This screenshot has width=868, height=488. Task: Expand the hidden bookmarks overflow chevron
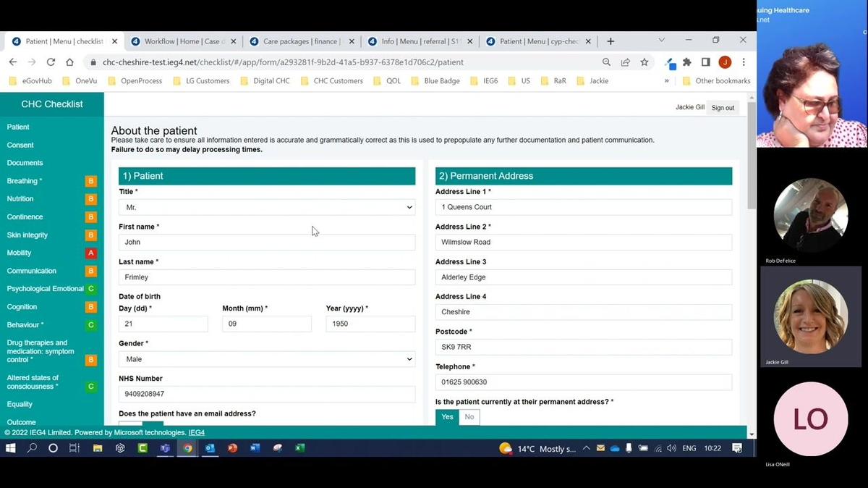click(x=666, y=81)
